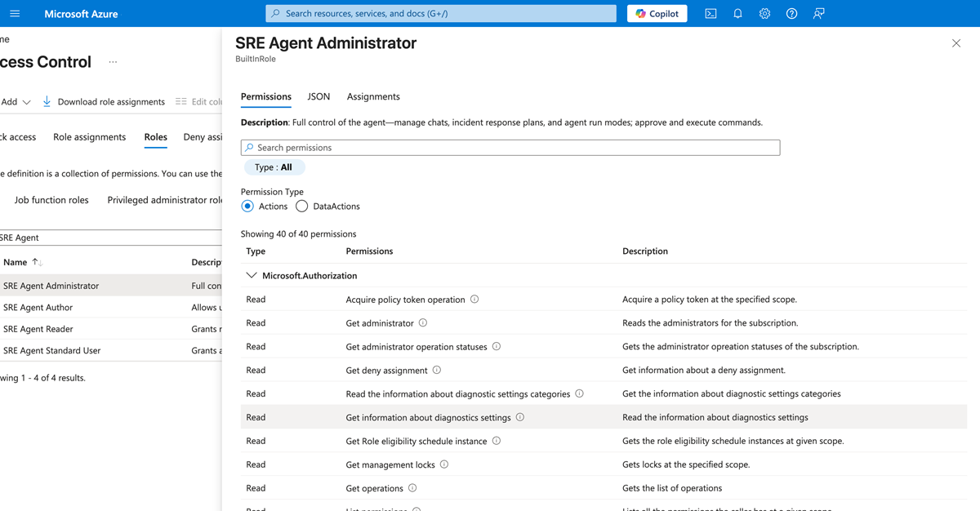Image resolution: width=980 pixels, height=511 pixels.
Task: Show info for Get information about diagnostics settings
Action: 520,417
